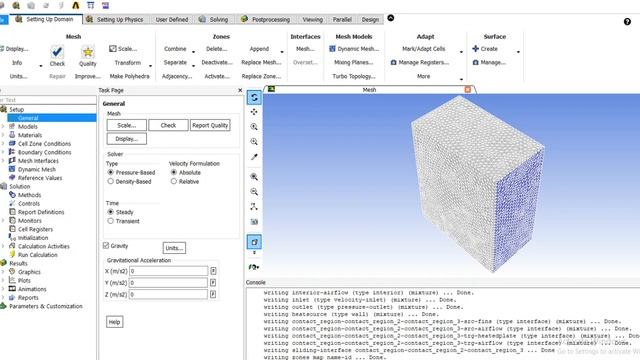This screenshot has height=360, width=640.
Task: Click the Mesh Interfaces tree icon
Action: pyautogui.click(x=12, y=161)
